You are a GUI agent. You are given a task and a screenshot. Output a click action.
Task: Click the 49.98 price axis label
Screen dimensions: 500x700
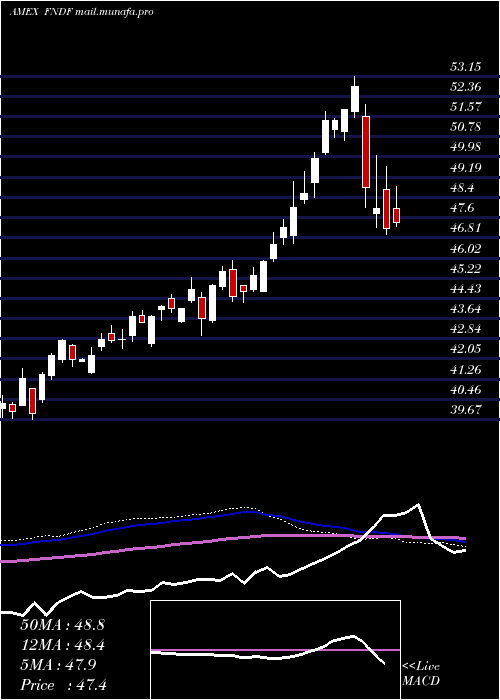(465, 147)
